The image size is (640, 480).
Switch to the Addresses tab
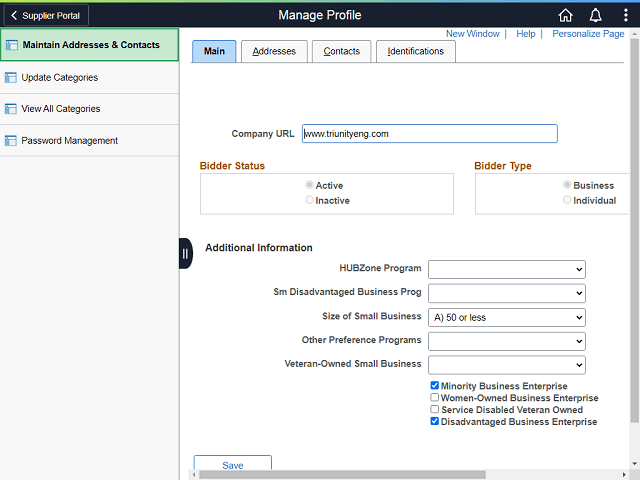point(274,51)
